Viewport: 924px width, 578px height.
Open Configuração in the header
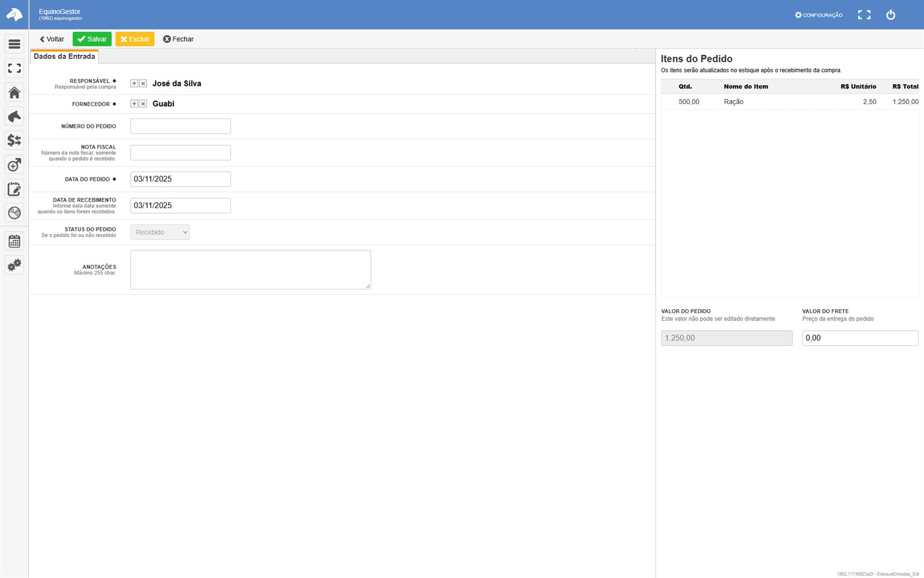coord(818,15)
